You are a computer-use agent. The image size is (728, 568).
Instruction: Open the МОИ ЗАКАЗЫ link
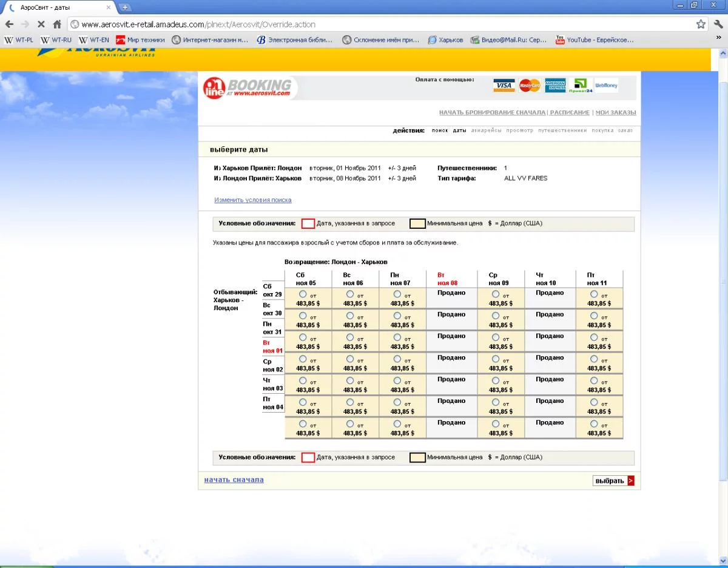click(x=615, y=113)
